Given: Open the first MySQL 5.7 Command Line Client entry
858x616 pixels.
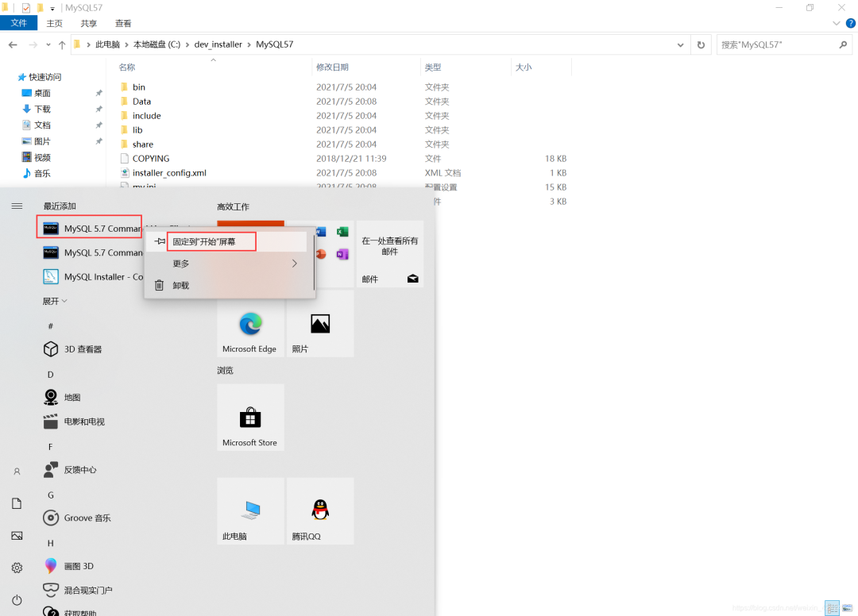Looking at the screenshot, I should tap(90, 228).
